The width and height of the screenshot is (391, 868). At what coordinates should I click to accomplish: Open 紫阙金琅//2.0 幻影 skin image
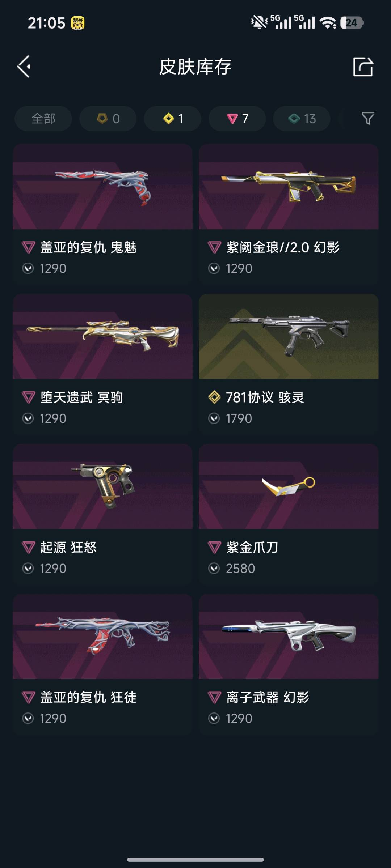point(289,187)
